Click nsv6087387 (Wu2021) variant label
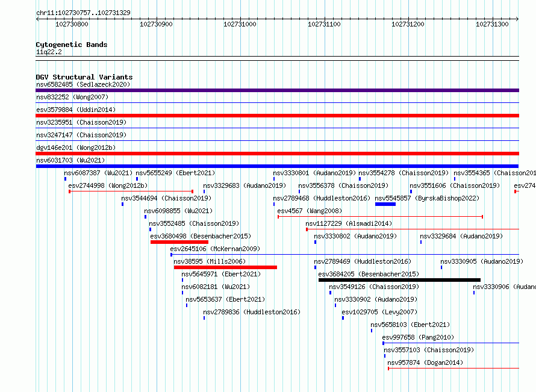Viewport: 536px width, 392px height. click(x=98, y=173)
